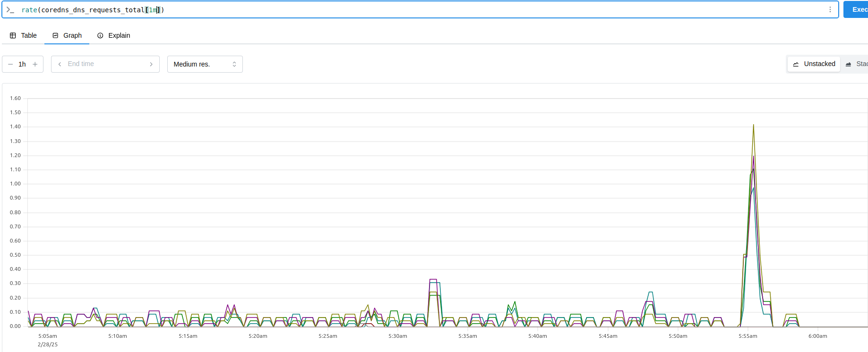This screenshot has width=868, height=352.
Task: Open the Explain tab
Action: point(113,35)
